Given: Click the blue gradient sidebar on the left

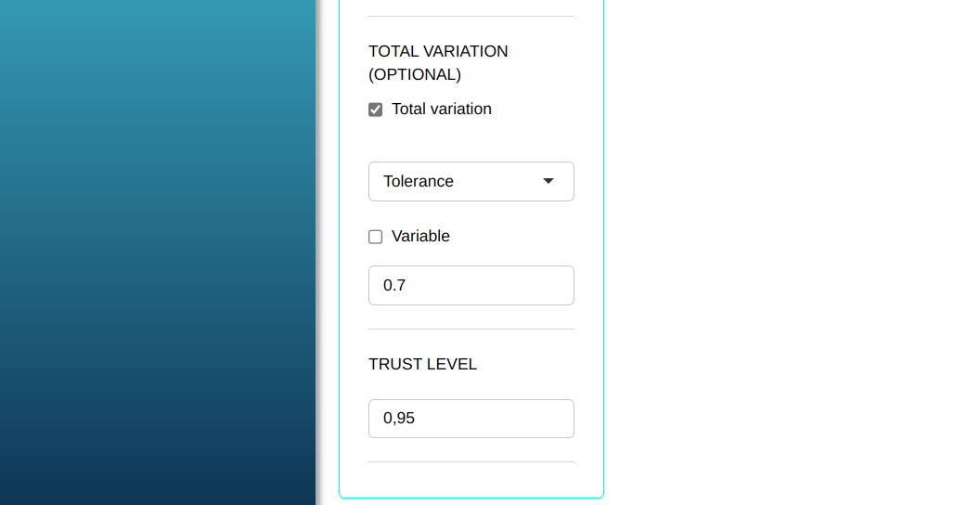Looking at the screenshot, I should 158,252.
